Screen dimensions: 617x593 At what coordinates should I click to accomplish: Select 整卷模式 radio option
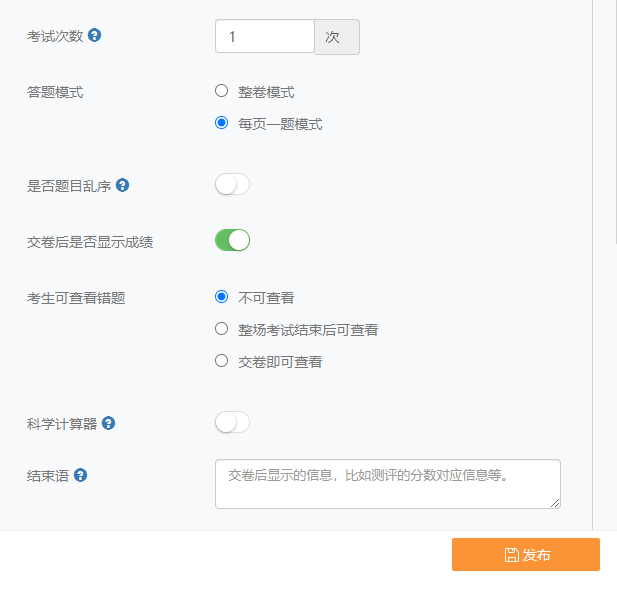[222, 91]
